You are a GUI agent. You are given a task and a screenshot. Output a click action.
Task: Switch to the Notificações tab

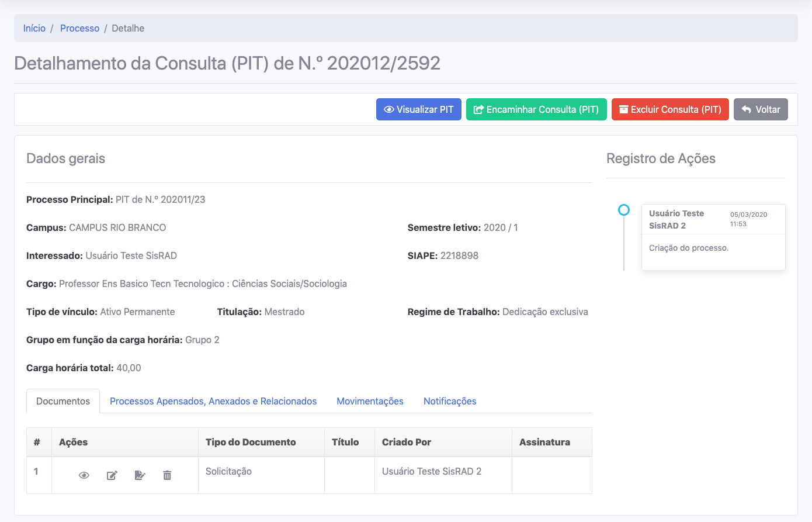450,401
